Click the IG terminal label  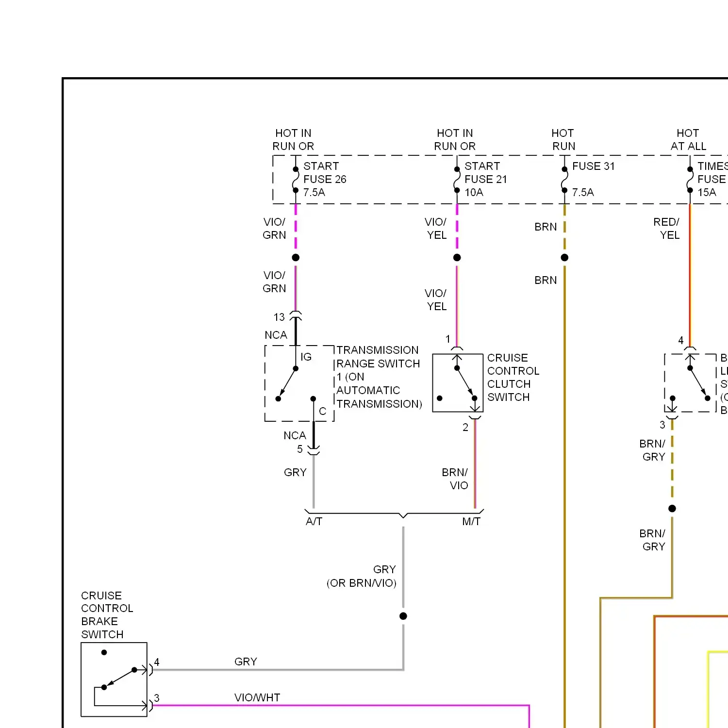coord(306,357)
